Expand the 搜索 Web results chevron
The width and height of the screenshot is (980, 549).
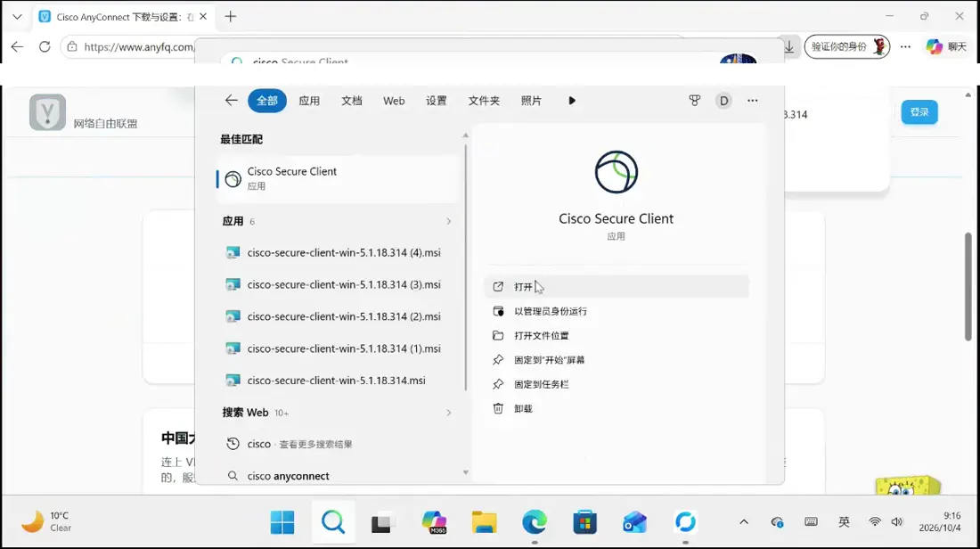tap(448, 413)
